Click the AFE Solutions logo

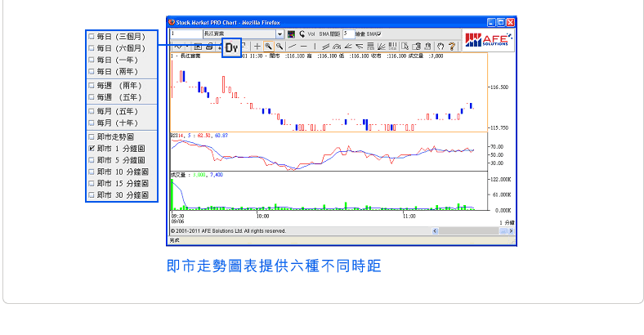(x=489, y=40)
